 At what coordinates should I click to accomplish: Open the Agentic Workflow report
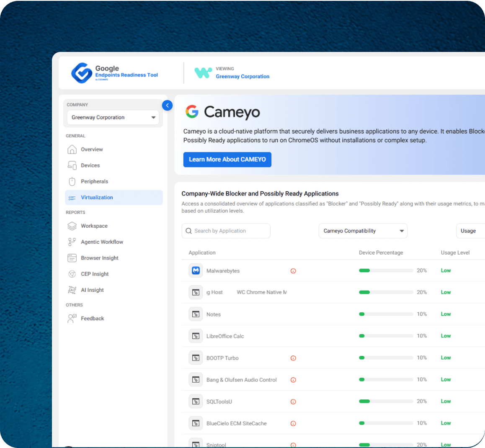pyautogui.click(x=114, y=242)
